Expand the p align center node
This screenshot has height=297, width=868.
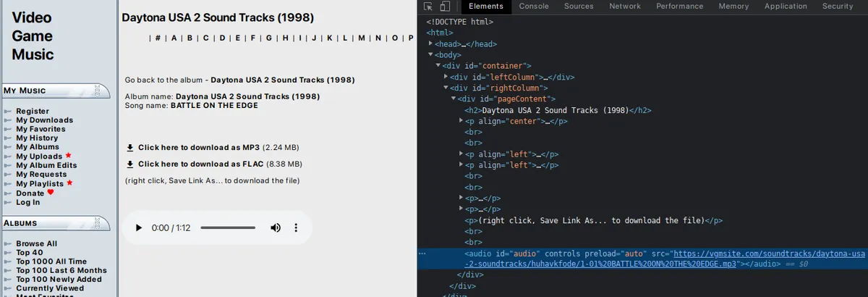click(x=461, y=121)
